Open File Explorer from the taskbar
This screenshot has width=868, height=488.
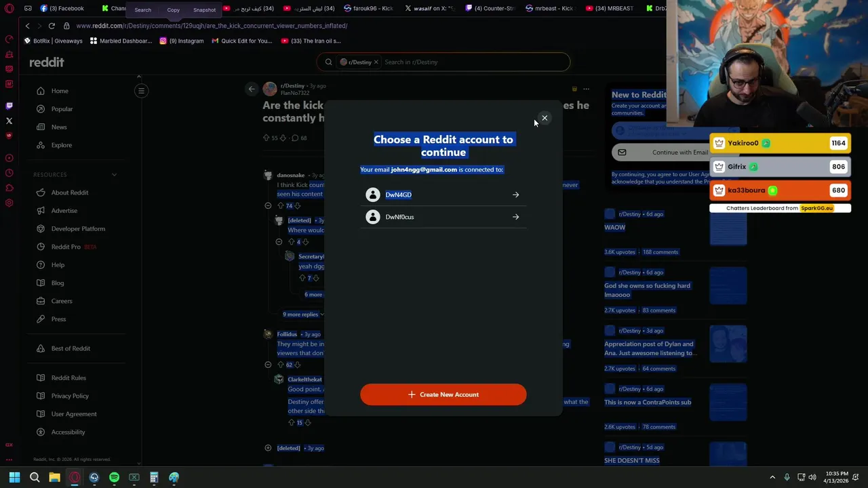pos(54,477)
